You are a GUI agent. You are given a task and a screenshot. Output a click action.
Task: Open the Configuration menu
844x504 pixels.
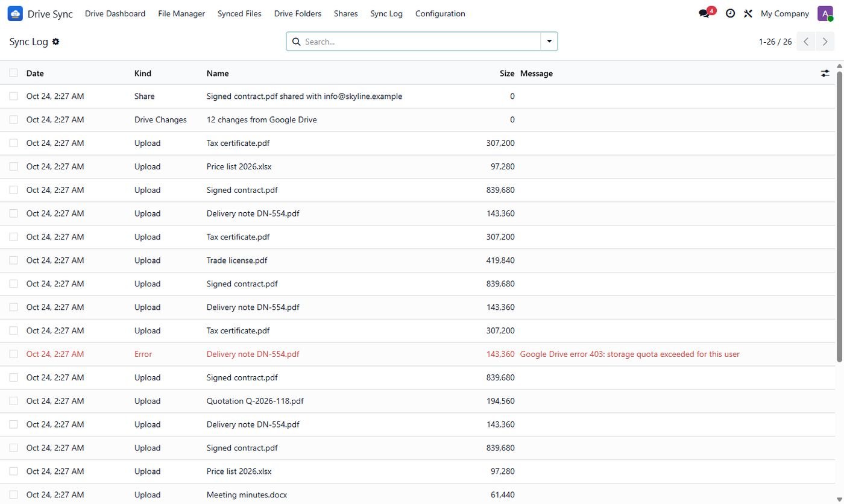pyautogui.click(x=440, y=13)
